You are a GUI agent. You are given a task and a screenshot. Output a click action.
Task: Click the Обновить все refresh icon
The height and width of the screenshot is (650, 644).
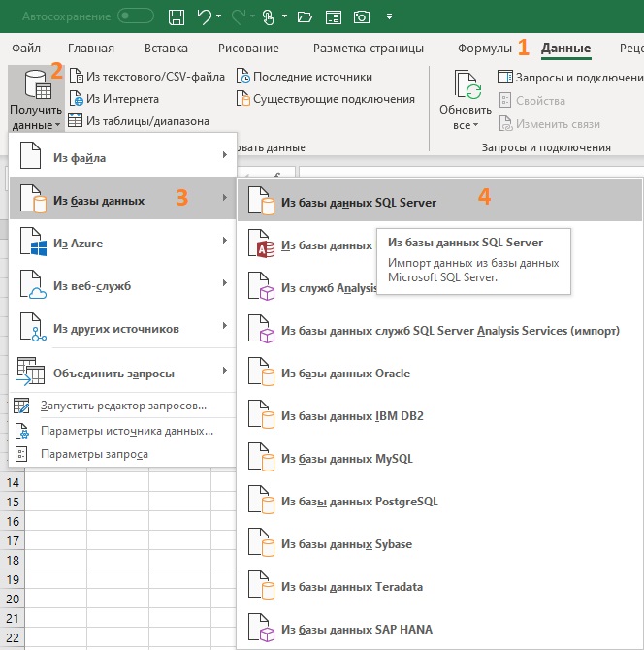[467, 85]
